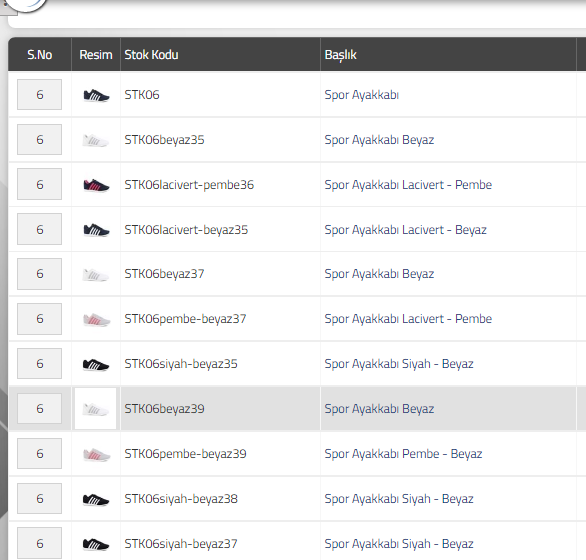
Task: Open the STK06siyah-beyaz38 shoe image
Action: 96,499
